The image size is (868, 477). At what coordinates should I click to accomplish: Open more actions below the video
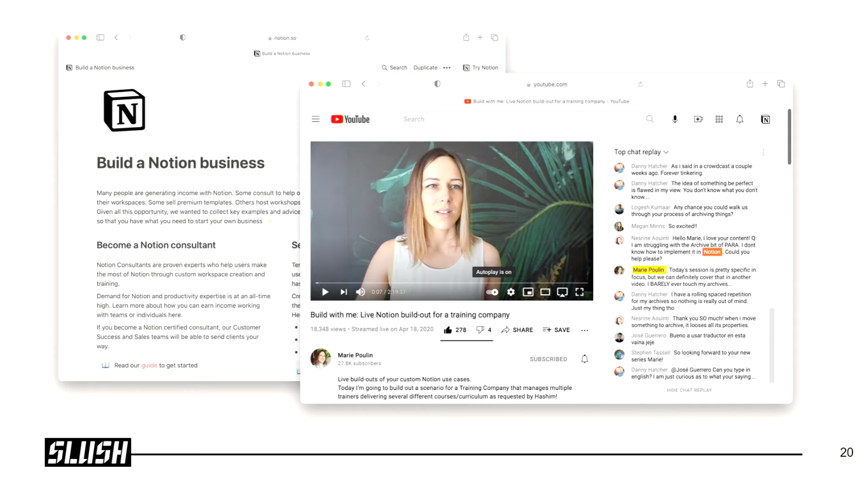tap(584, 330)
